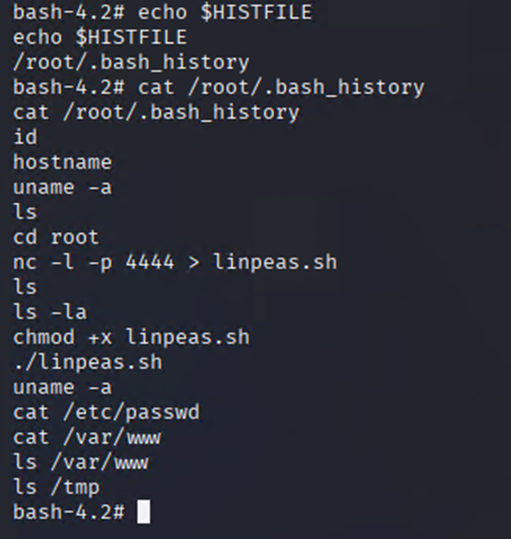
Task: Click the 'nc -l -p 4444 > linpeas.sh' line
Action: [x=175, y=262]
